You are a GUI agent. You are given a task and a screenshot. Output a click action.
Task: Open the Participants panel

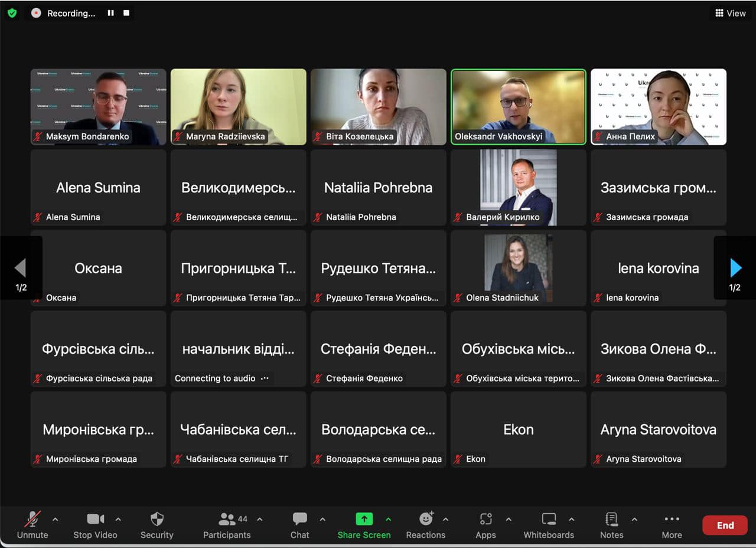(227, 525)
